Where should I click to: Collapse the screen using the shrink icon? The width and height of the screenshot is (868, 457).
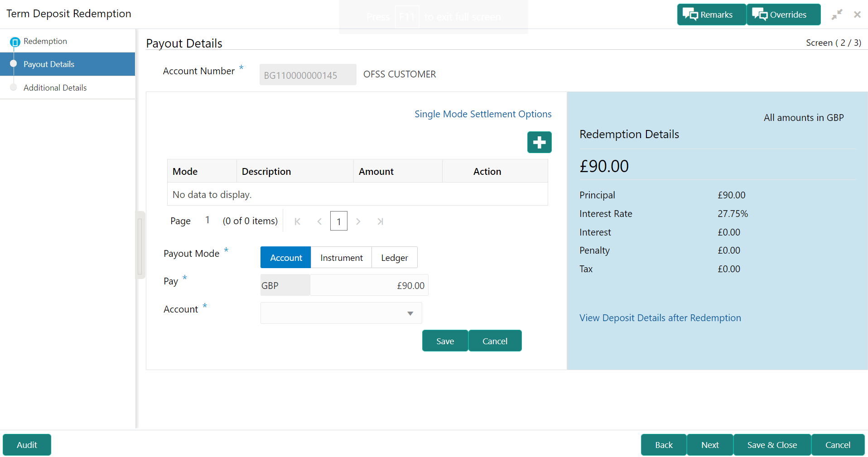coord(837,14)
